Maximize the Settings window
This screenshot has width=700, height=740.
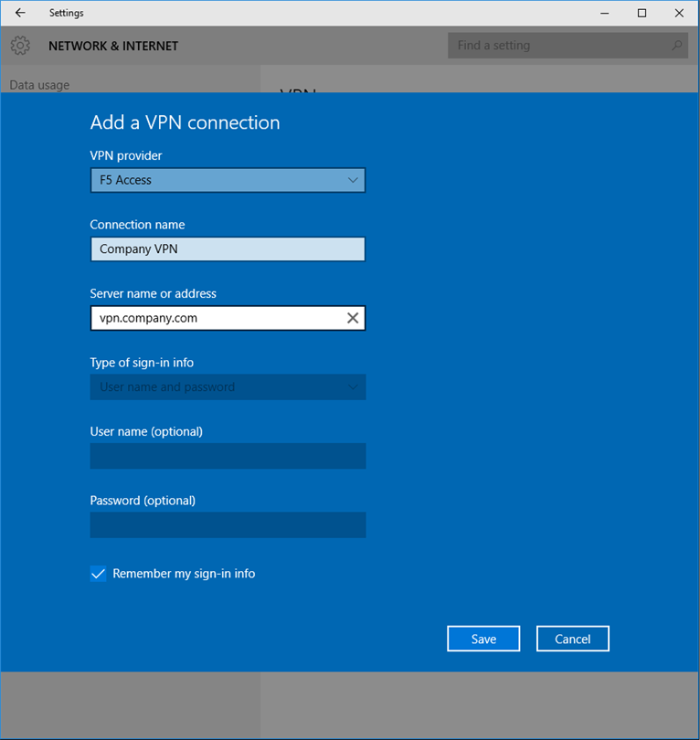point(642,13)
